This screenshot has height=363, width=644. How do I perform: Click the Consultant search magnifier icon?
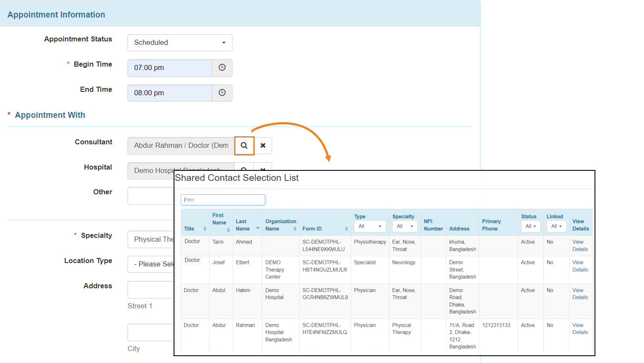tap(244, 146)
